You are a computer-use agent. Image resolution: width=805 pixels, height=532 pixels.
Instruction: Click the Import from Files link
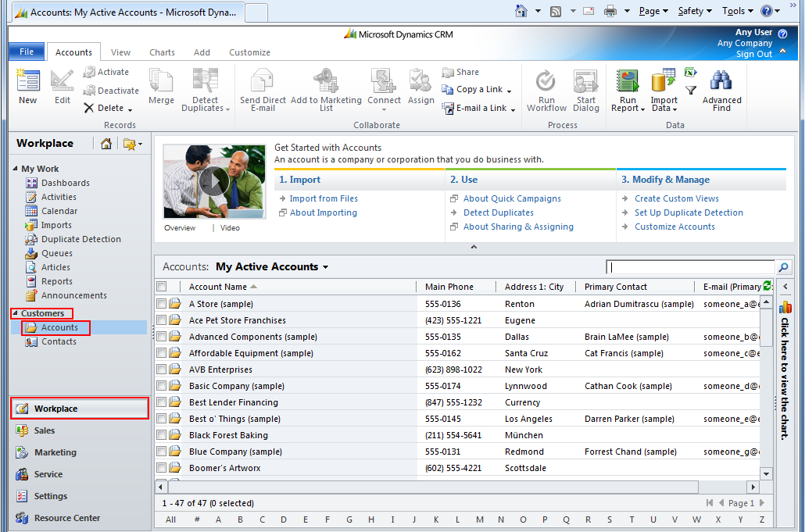coord(324,198)
